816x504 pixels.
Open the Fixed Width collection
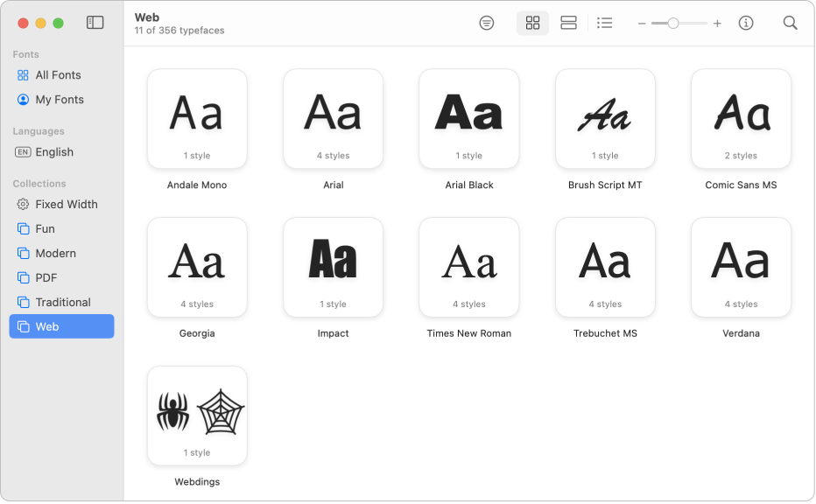61,204
